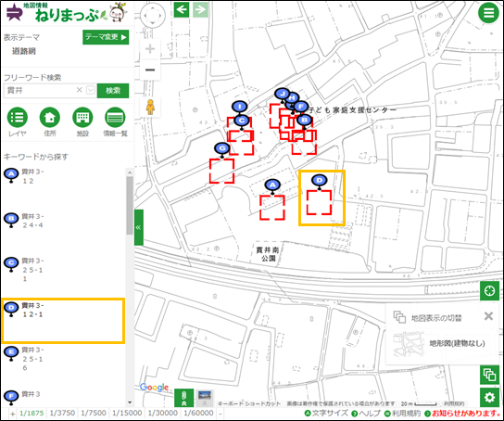504x421 pixels.
Task: Click map marker G
Action: 221,149
